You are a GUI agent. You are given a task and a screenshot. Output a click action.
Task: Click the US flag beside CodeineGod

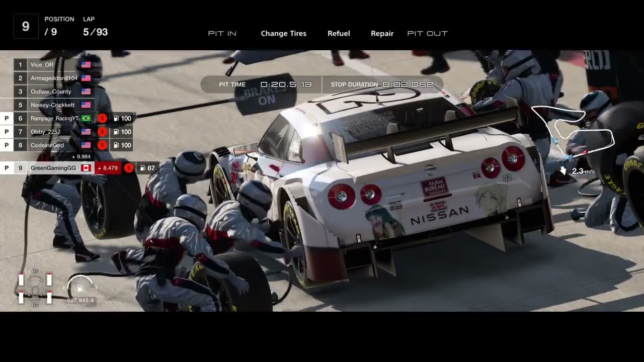86,145
